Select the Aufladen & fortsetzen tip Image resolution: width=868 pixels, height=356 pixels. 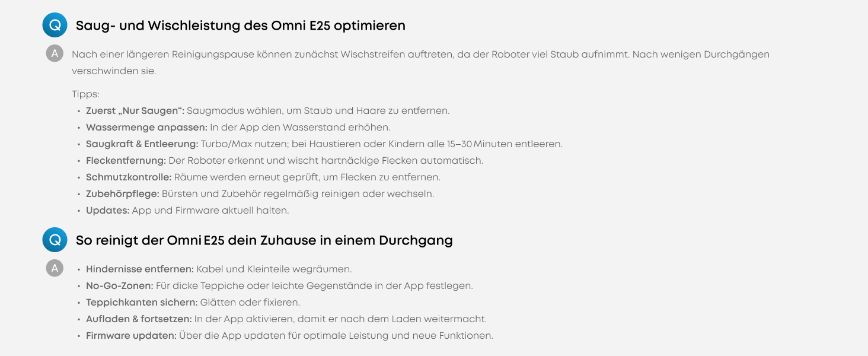click(x=139, y=319)
